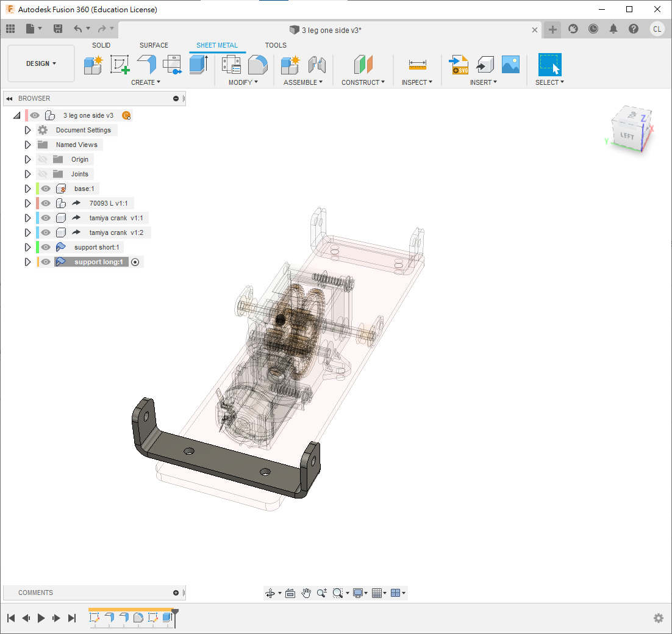
Task: Click the timeline Play button
Action: coord(41,618)
